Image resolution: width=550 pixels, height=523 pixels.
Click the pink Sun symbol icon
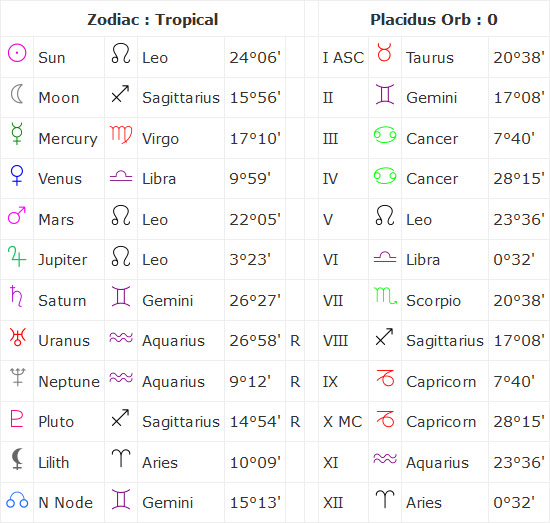(x=17, y=53)
